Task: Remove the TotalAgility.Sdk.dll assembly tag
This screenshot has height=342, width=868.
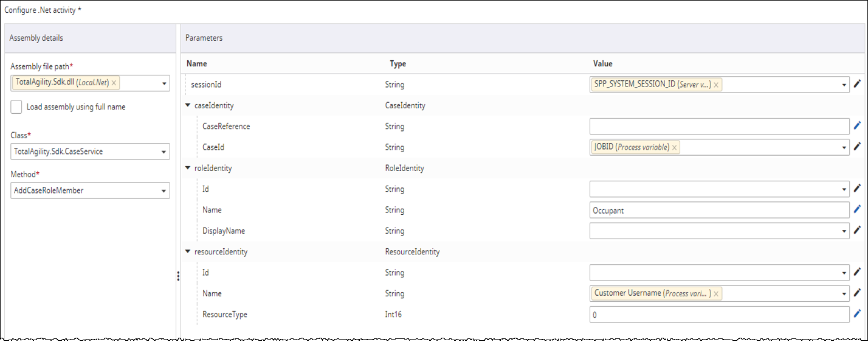Action: 114,83
